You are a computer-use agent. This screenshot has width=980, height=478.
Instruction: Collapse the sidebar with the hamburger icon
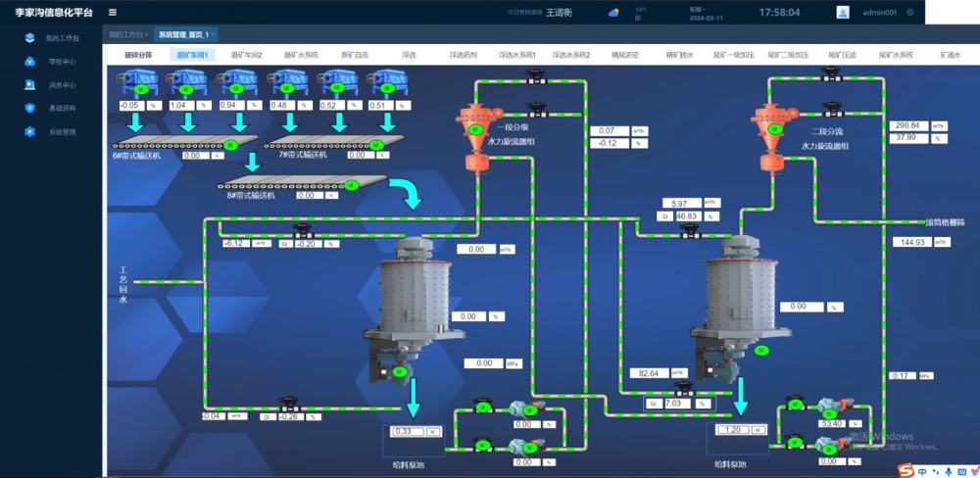click(113, 13)
